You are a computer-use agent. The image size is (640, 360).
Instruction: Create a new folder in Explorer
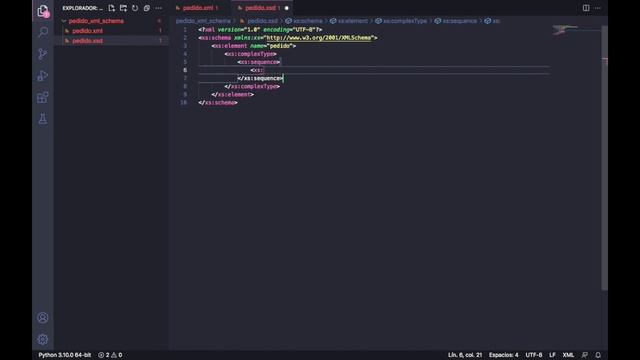123,8
